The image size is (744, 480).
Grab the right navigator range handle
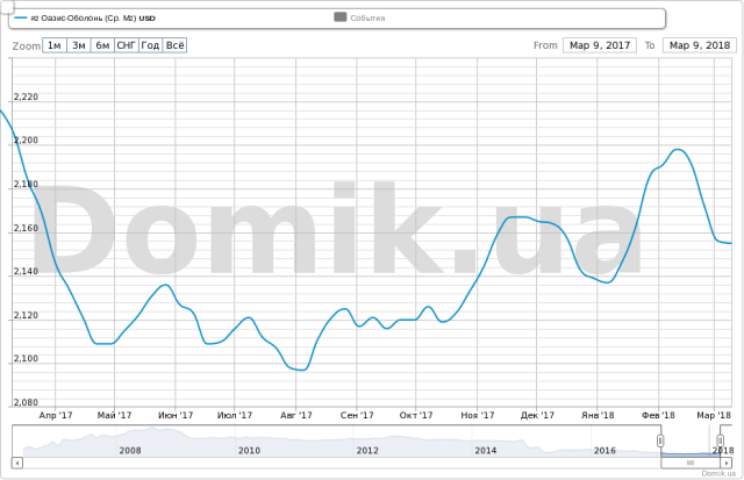click(720, 441)
